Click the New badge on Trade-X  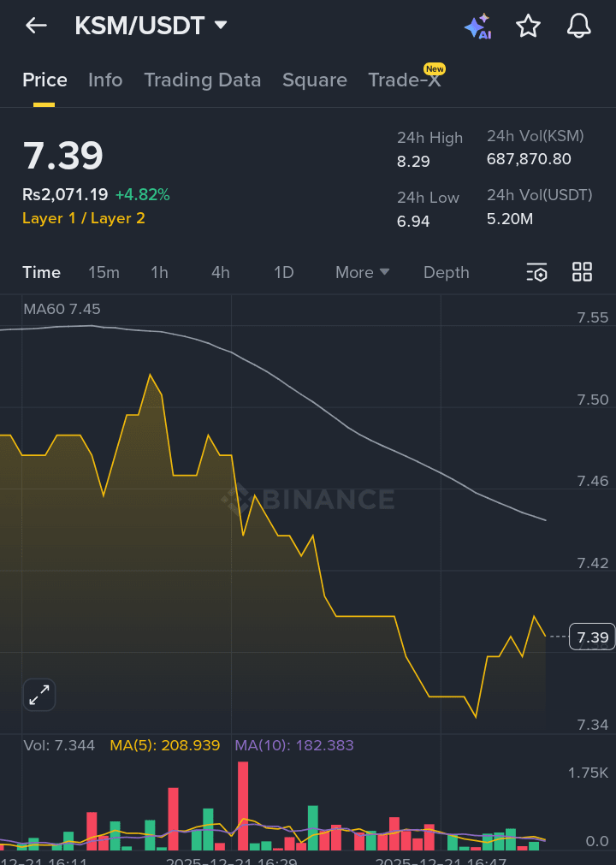coord(435,69)
